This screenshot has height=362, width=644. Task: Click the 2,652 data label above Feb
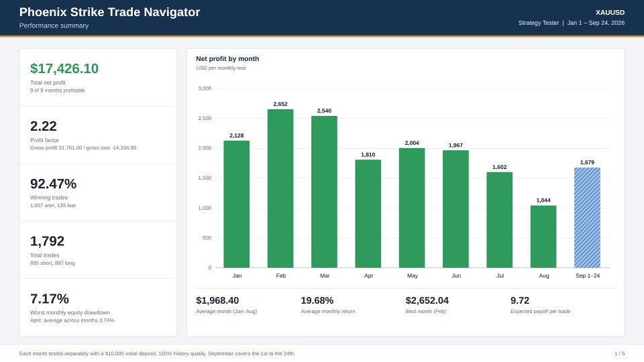point(280,105)
